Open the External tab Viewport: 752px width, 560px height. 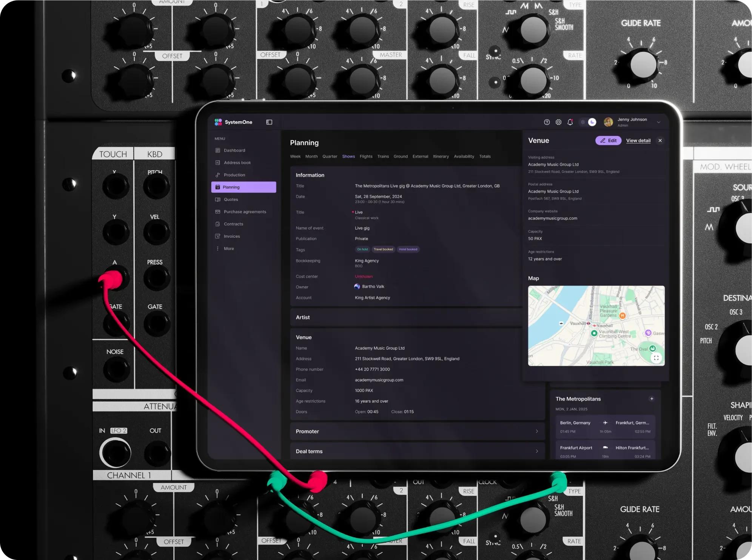(421, 157)
